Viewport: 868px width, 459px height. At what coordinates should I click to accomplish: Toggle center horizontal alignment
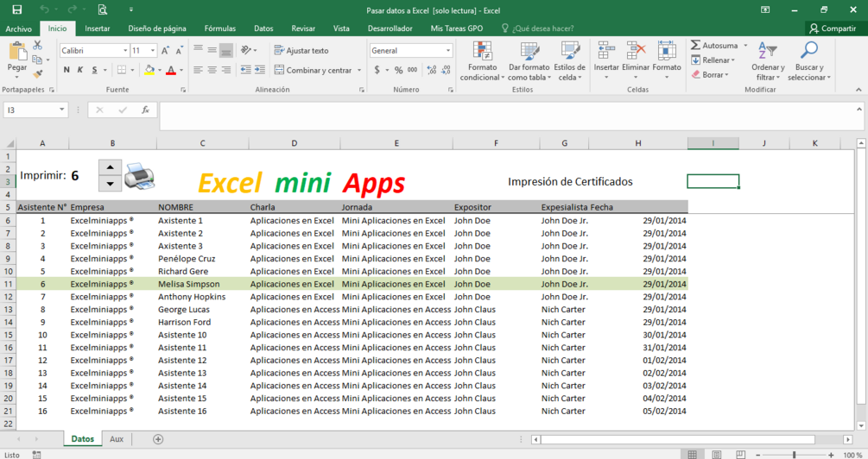[212, 70]
